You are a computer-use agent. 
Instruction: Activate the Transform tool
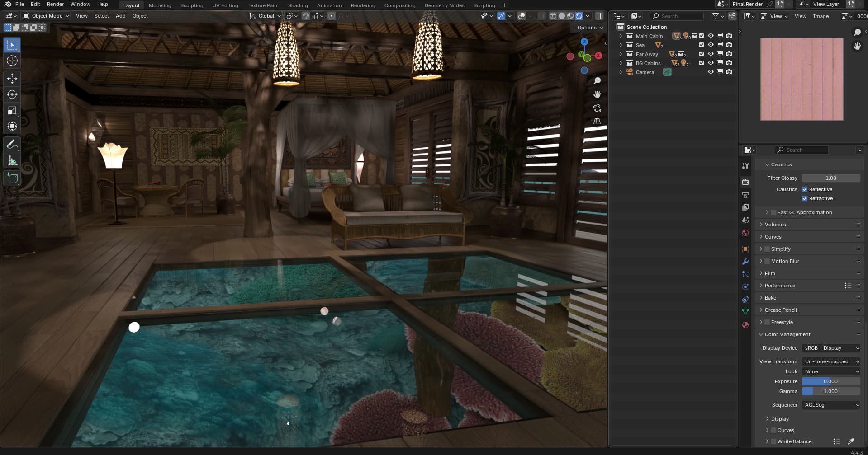coord(12,126)
